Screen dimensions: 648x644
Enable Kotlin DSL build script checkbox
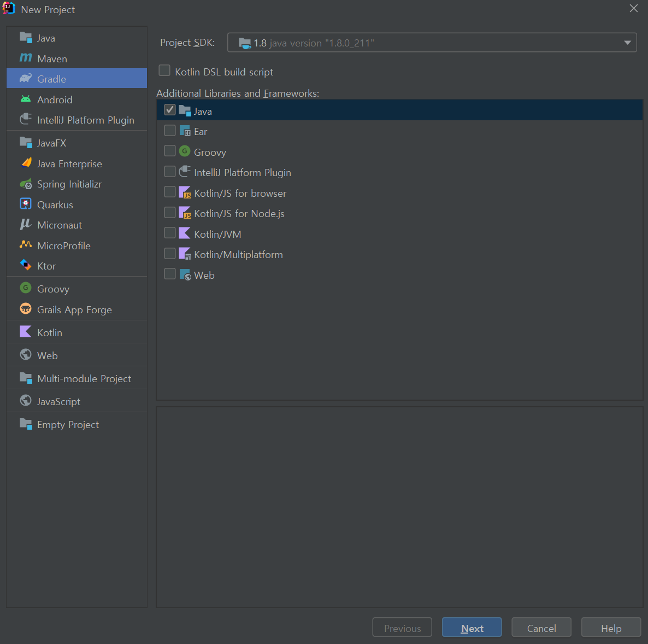click(x=164, y=71)
